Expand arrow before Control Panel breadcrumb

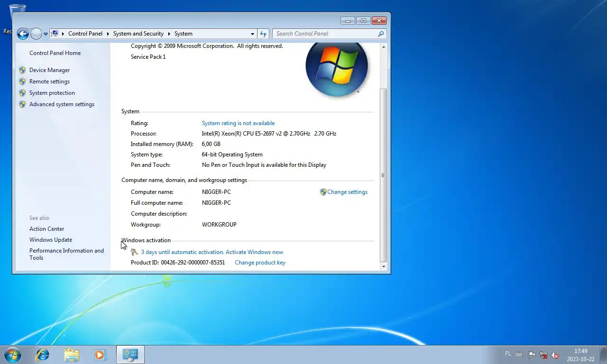[x=63, y=34]
